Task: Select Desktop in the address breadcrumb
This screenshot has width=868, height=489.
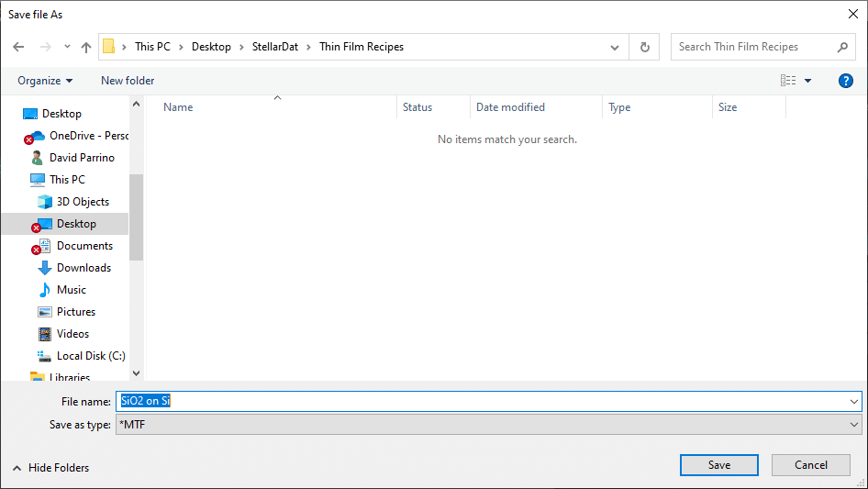Action: pyautogui.click(x=211, y=47)
